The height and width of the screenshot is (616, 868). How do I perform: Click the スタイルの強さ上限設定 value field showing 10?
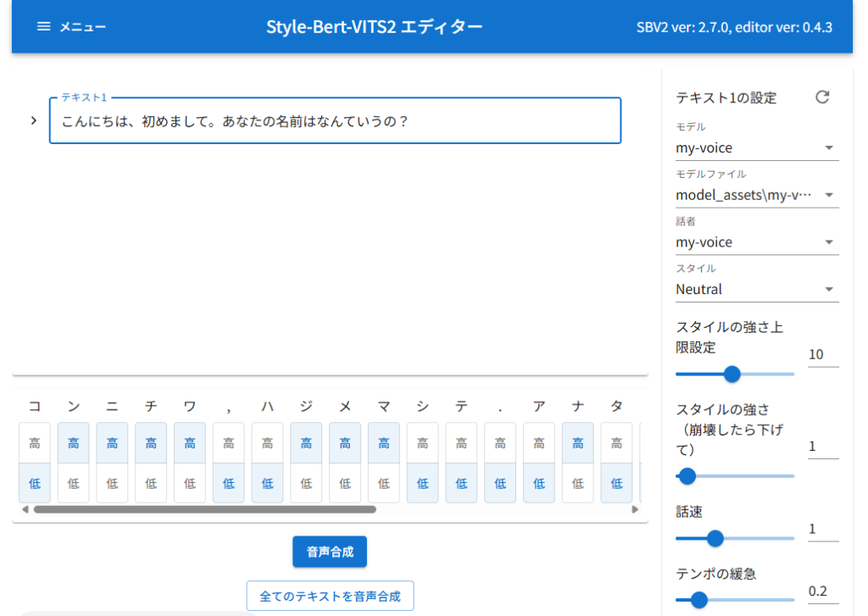coord(823,354)
